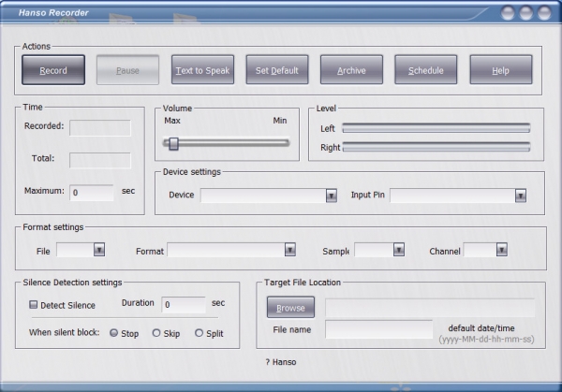Click the Total time field
This screenshot has height=392, width=562.
(x=100, y=160)
